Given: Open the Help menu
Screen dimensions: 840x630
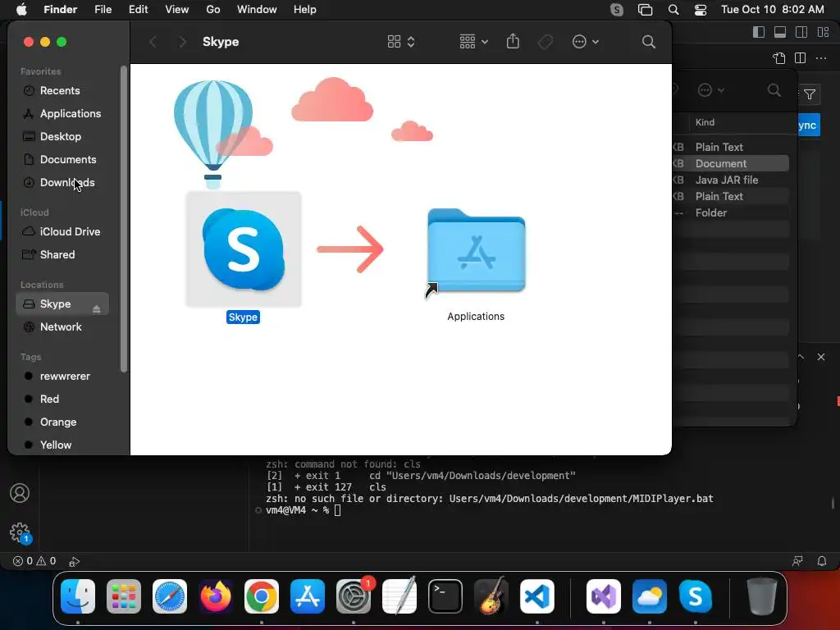Looking at the screenshot, I should (x=305, y=10).
